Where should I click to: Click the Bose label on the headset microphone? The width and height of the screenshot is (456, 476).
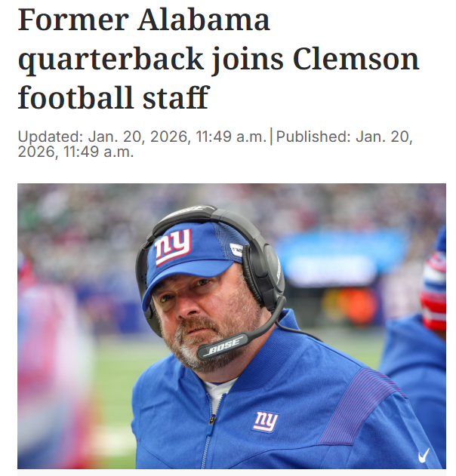pos(223,347)
